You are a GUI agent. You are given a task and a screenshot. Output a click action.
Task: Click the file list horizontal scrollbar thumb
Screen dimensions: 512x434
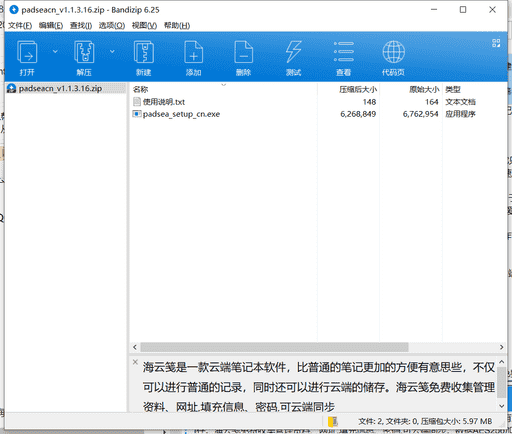pyautogui.click(x=274, y=347)
